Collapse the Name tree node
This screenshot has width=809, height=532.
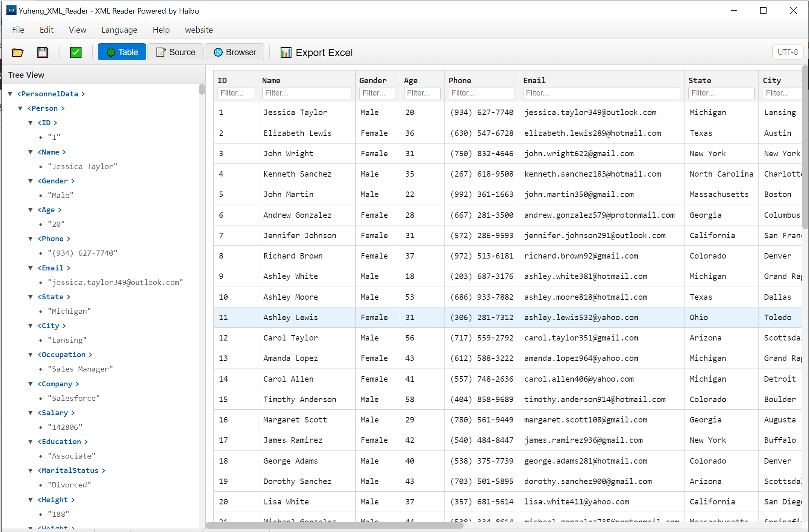tap(31, 152)
